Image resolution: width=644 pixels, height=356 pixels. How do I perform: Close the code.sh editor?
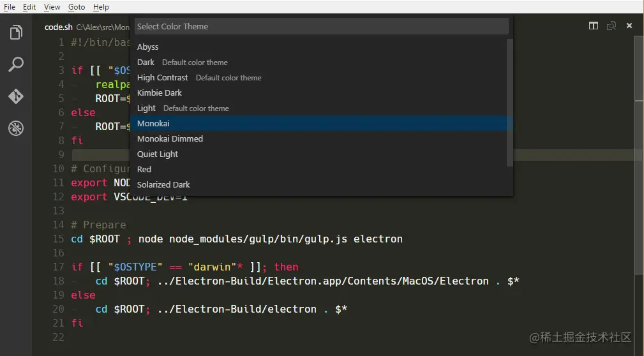tap(629, 26)
